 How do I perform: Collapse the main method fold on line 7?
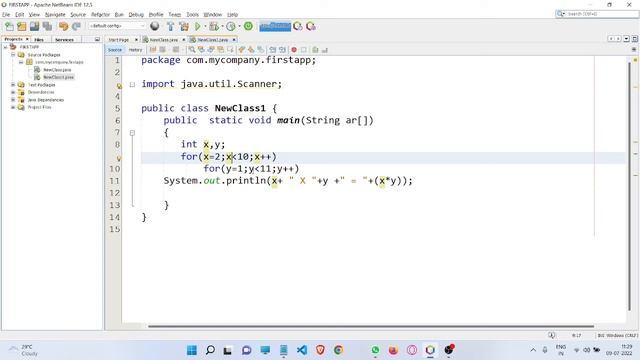(x=132, y=133)
